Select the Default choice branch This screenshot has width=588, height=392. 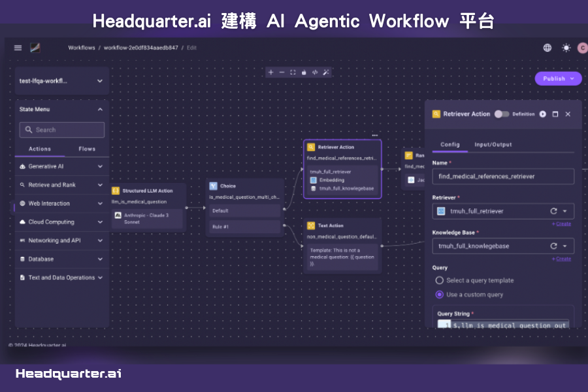[244, 211]
